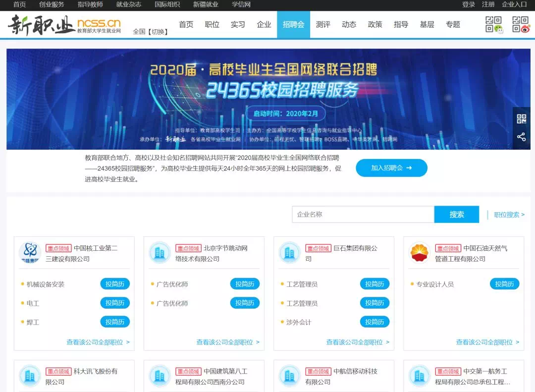Open 中航信移动科技有限公司 company name
The width and height of the screenshot is (535, 392).
341,376
